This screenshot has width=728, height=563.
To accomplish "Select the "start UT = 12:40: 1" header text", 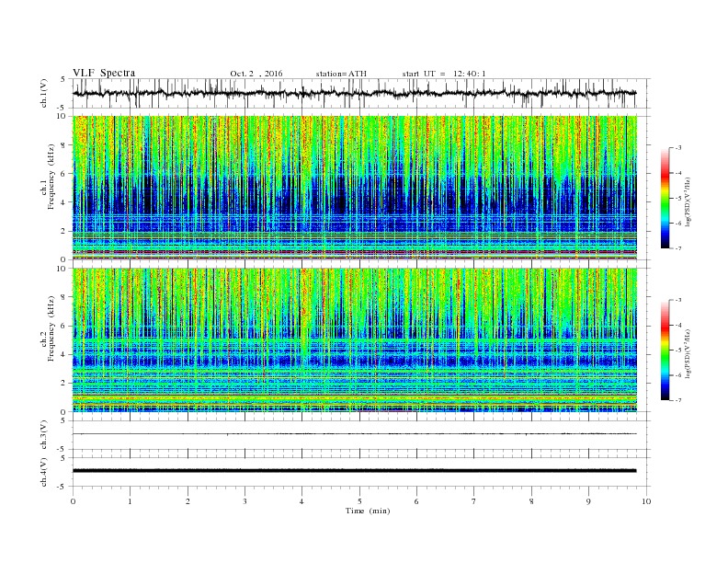I will 444,74.
